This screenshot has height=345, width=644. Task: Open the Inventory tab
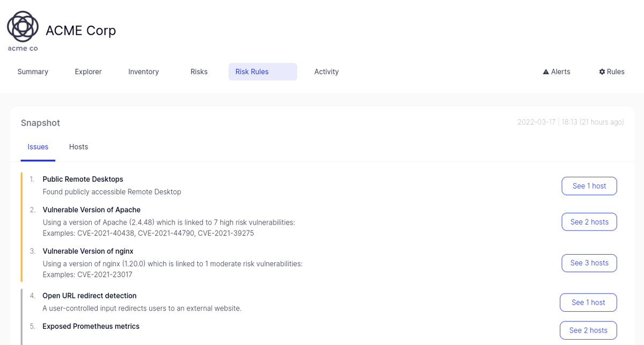click(143, 71)
